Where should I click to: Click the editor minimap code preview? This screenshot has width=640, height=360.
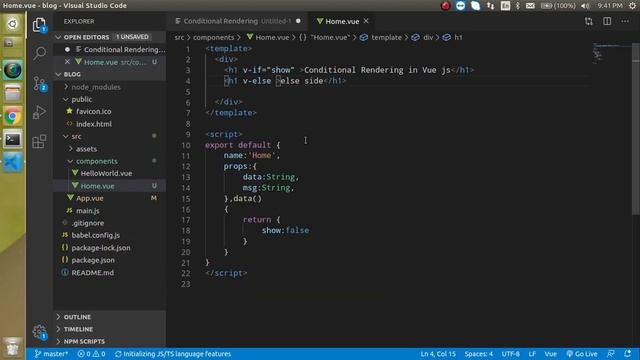pos(611,52)
